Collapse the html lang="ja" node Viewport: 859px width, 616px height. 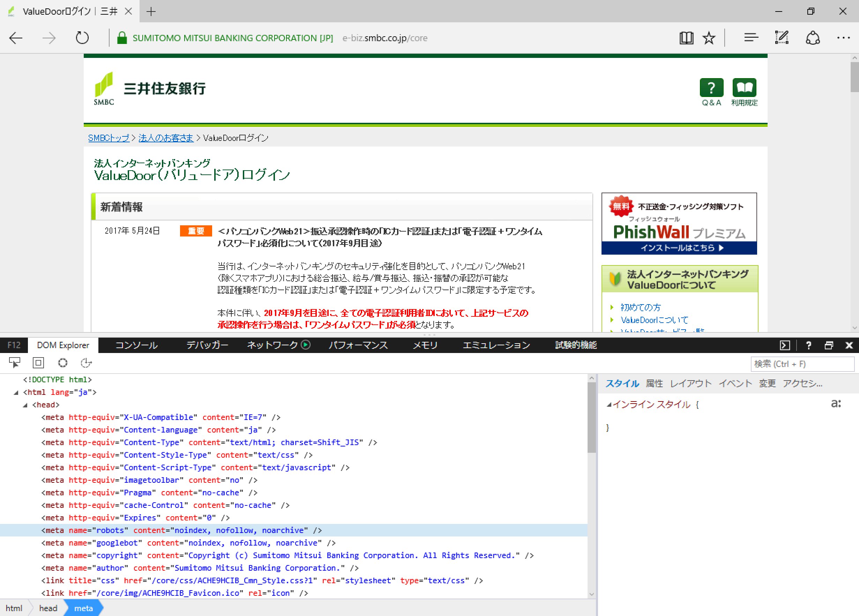pos(16,393)
